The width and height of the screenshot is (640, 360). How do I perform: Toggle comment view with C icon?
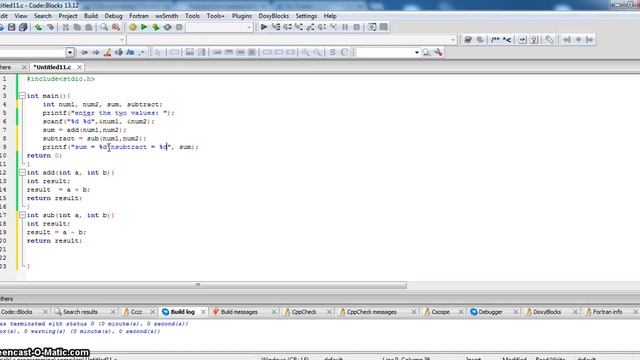(344, 52)
